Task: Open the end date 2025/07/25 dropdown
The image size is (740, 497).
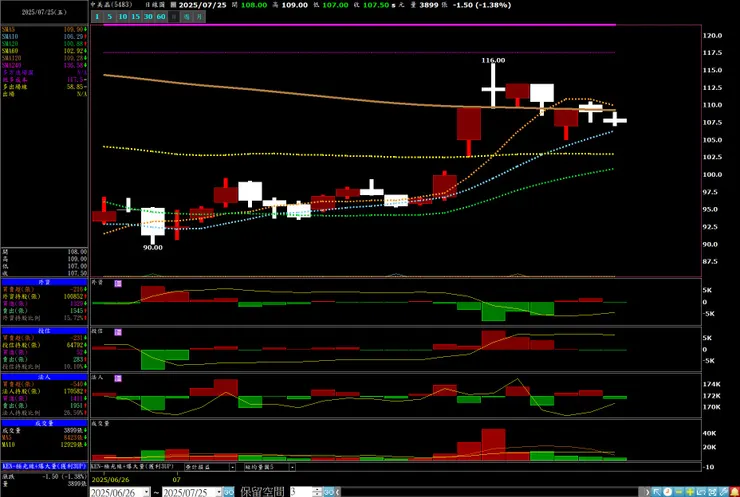Action: click(218, 492)
